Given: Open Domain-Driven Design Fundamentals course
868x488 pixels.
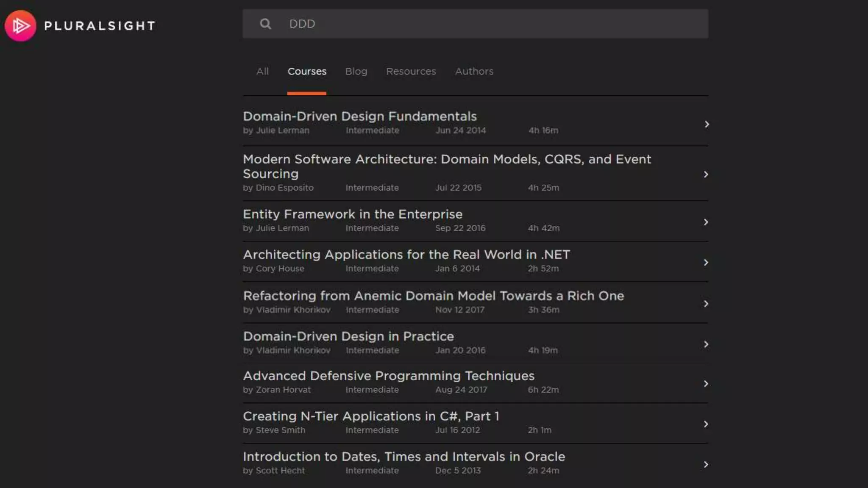Looking at the screenshot, I should (359, 116).
